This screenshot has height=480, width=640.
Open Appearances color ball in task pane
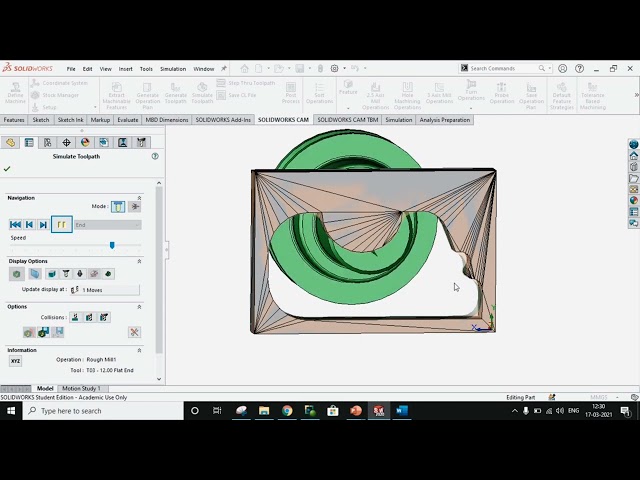633,201
